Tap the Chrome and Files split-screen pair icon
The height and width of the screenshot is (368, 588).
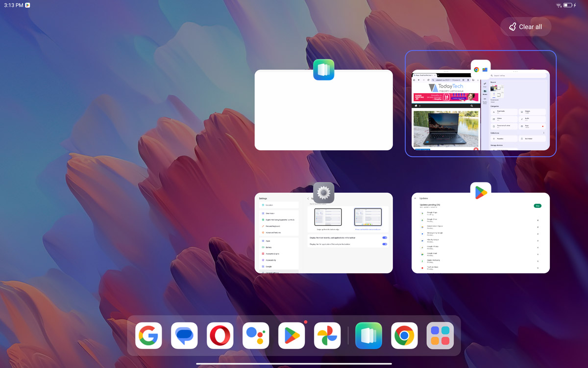tap(481, 70)
